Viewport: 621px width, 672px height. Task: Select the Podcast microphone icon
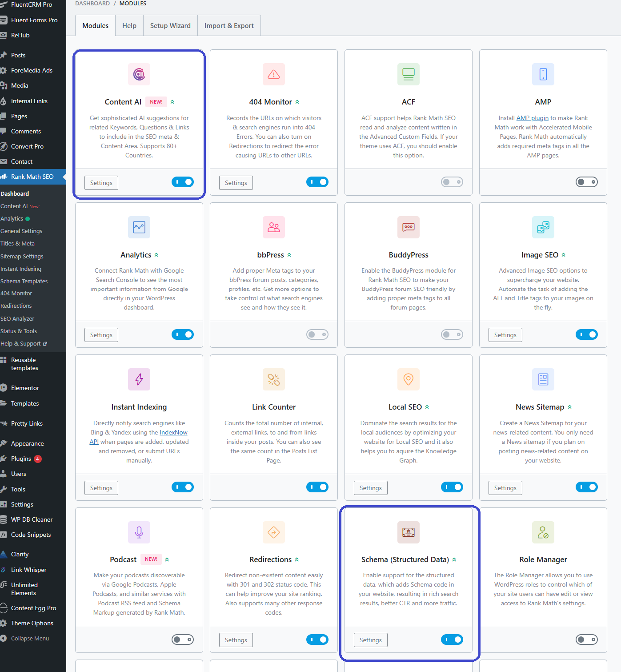tap(139, 532)
